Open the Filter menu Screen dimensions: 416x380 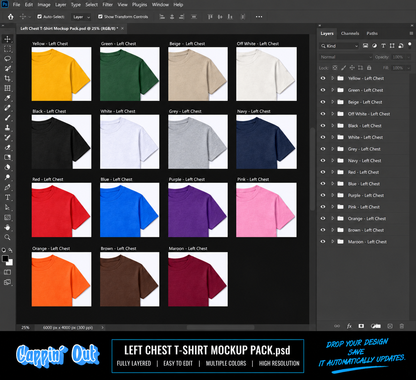(x=107, y=5)
